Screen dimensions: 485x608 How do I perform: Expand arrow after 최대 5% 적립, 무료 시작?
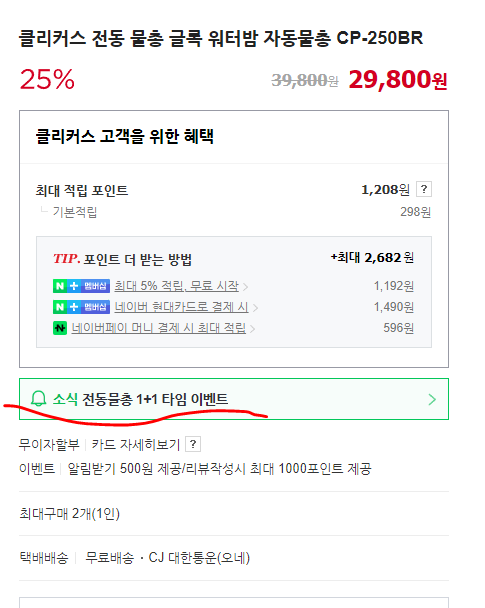[x=245, y=287]
